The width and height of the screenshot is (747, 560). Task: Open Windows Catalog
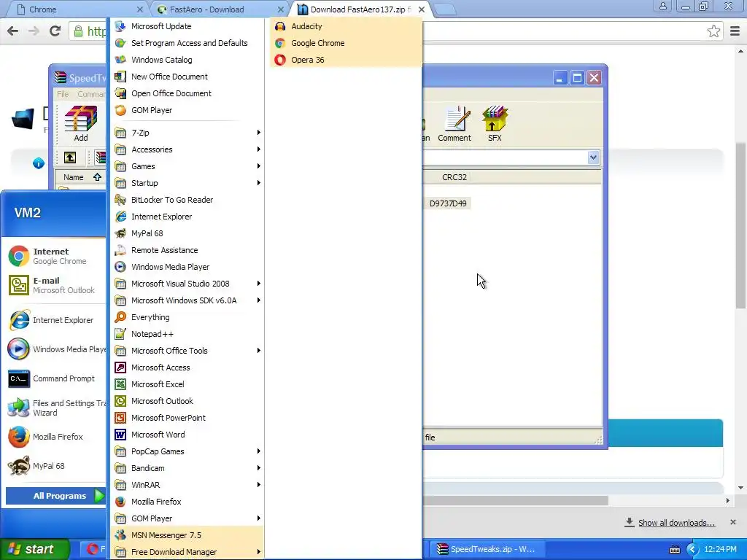coord(187,60)
